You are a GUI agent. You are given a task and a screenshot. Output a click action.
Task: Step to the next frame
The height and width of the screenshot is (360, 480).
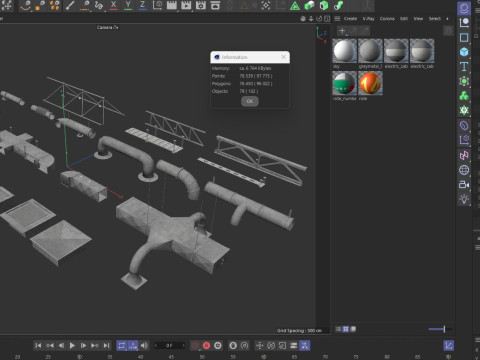click(84, 346)
